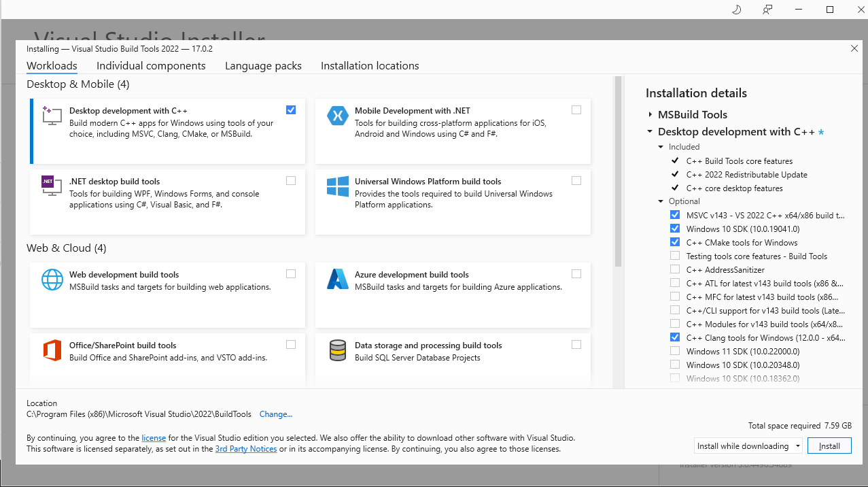Image resolution: width=868 pixels, height=487 pixels.
Task: Click the Total space required 7.59 GB text
Action: (x=800, y=426)
